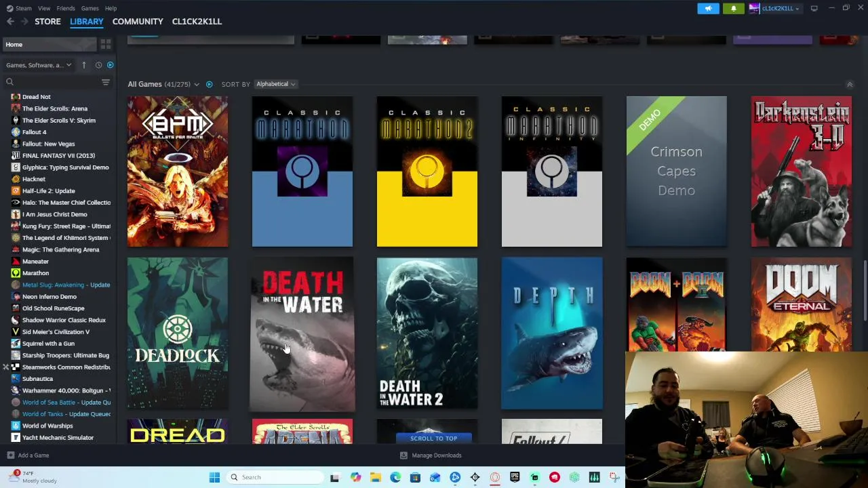Open the weather widget showing 74°F
The width and height of the screenshot is (868, 488).
click(33, 477)
